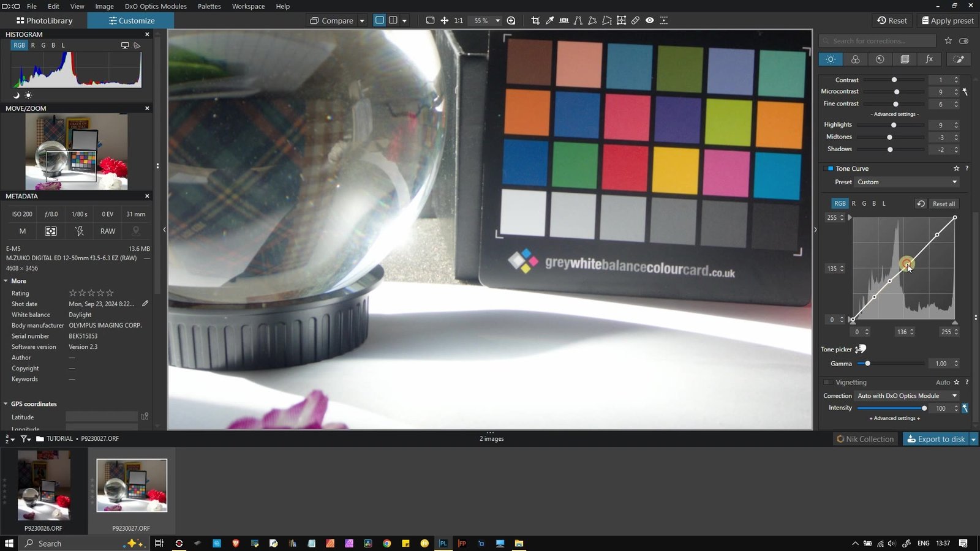
Task: Select thumbnail P9230026.ORF in filmstrip
Action: point(43,485)
